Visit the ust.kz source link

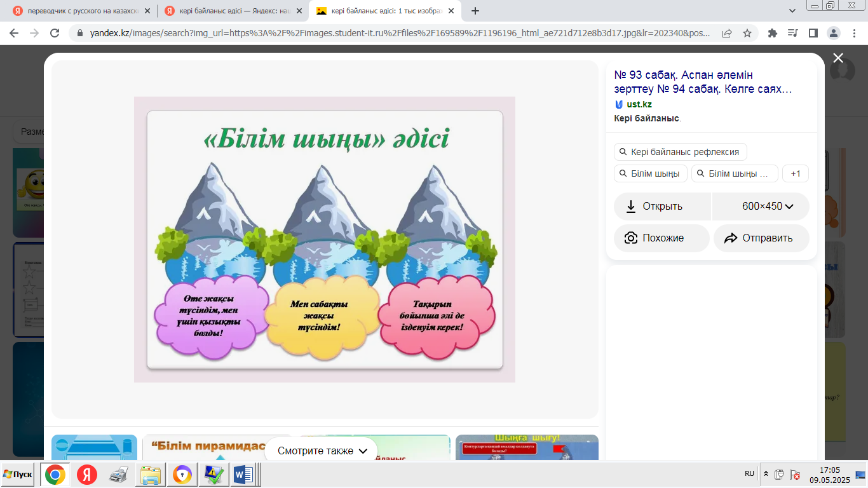pyautogui.click(x=639, y=104)
